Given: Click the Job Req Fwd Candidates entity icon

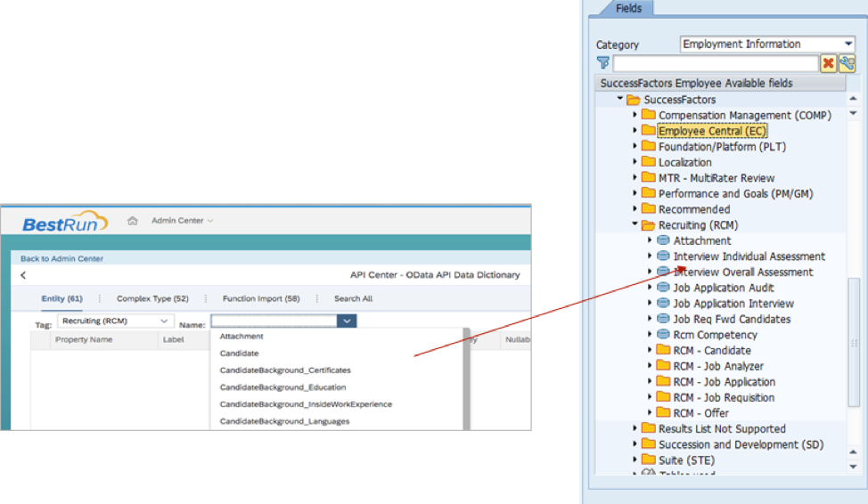Looking at the screenshot, I should [x=663, y=319].
